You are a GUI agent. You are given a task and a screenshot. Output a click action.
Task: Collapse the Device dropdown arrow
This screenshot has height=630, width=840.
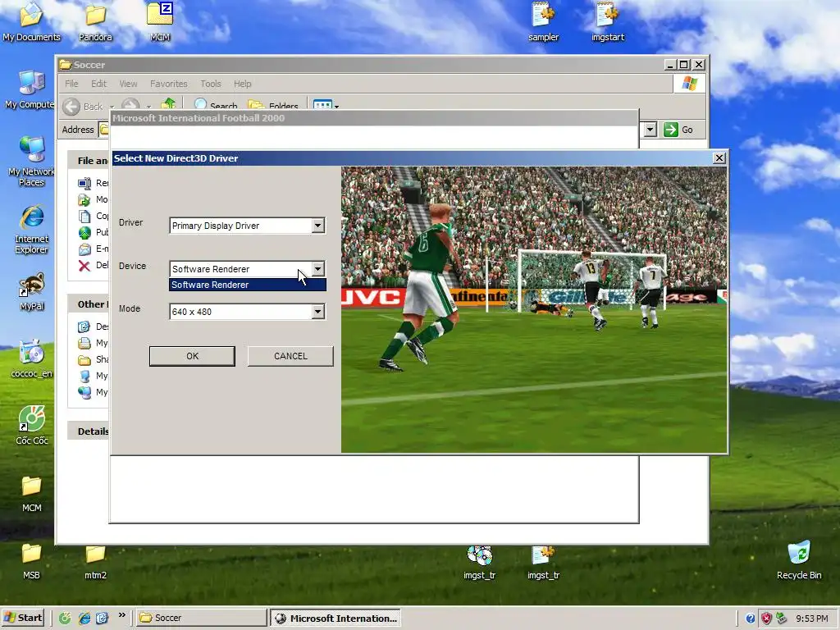tap(317, 268)
